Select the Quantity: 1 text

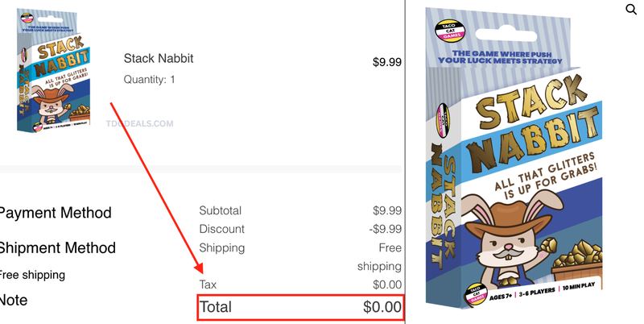[149, 79]
